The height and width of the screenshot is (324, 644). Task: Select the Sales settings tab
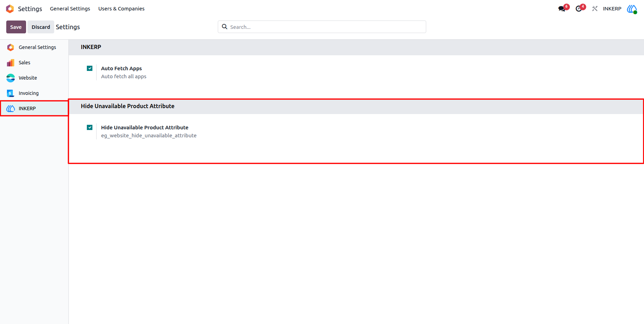coord(34,63)
